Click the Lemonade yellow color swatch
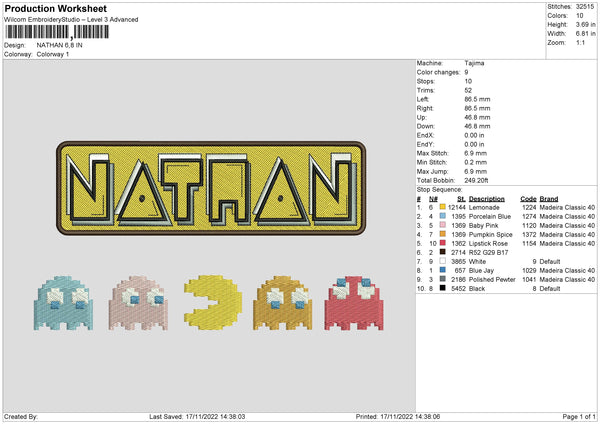The width and height of the screenshot is (600, 424). coord(442,207)
